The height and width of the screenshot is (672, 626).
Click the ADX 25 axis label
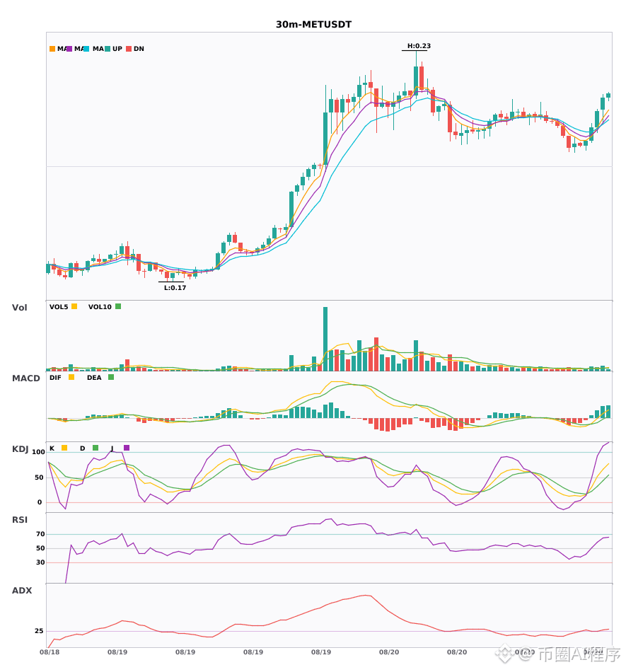click(39, 631)
